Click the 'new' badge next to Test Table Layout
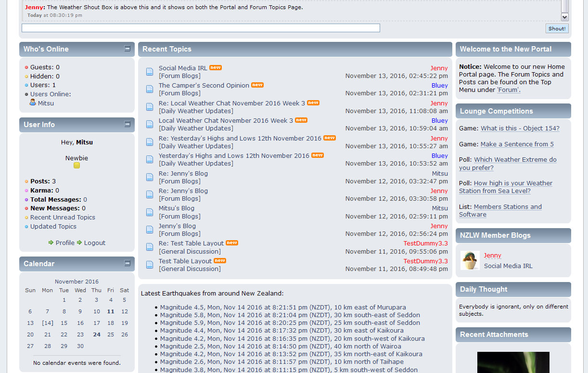The image size is (588, 373). pos(220,261)
